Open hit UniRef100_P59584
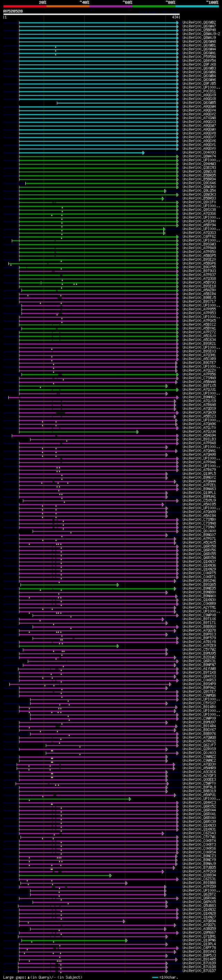 [199, 57]
